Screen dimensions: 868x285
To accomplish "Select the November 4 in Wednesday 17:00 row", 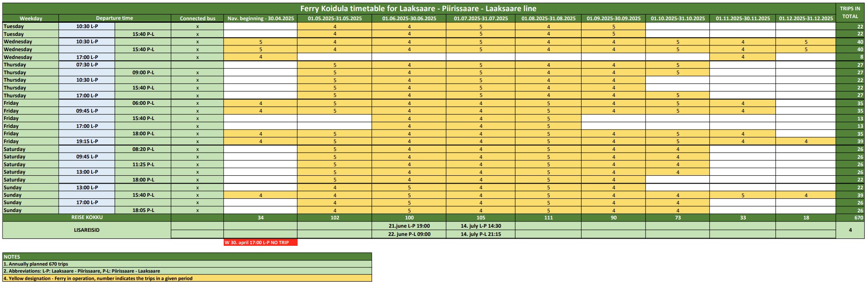I will [x=743, y=57].
